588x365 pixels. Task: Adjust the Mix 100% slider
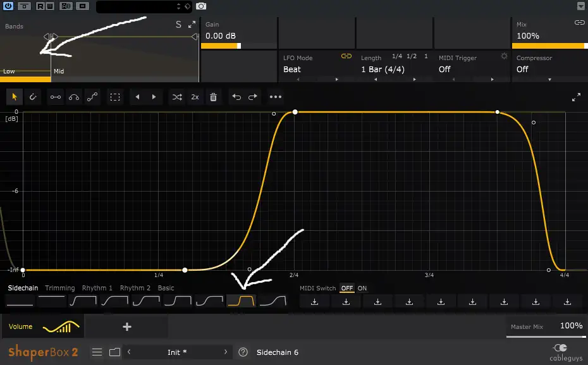pos(549,46)
